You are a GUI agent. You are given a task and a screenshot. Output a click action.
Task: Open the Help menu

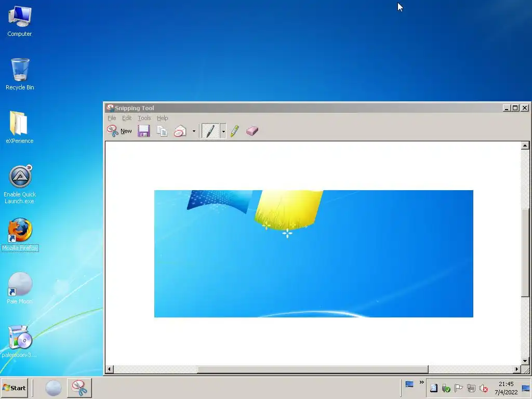[x=162, y=118]
